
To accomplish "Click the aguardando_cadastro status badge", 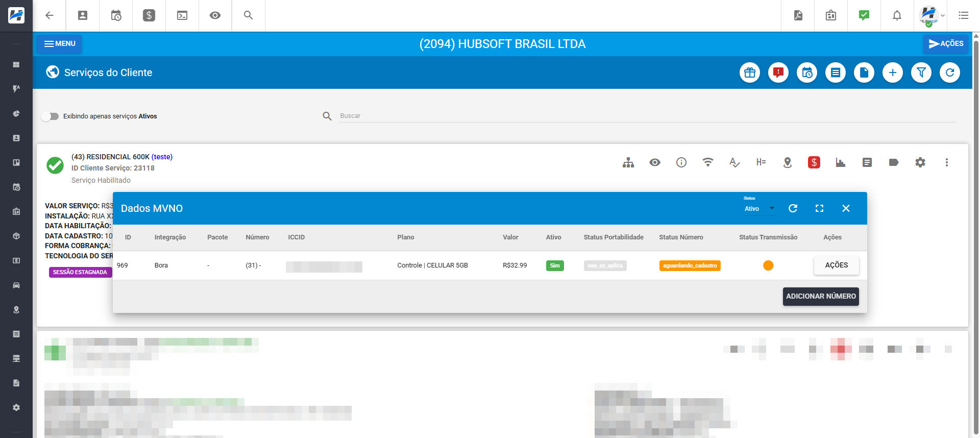I will click(690, 265).
